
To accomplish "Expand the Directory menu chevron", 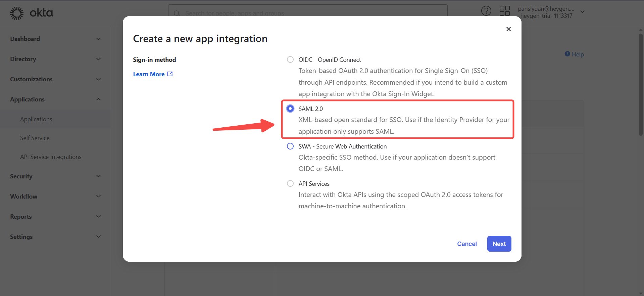I will pyautogui.click(x=98, y=59).
